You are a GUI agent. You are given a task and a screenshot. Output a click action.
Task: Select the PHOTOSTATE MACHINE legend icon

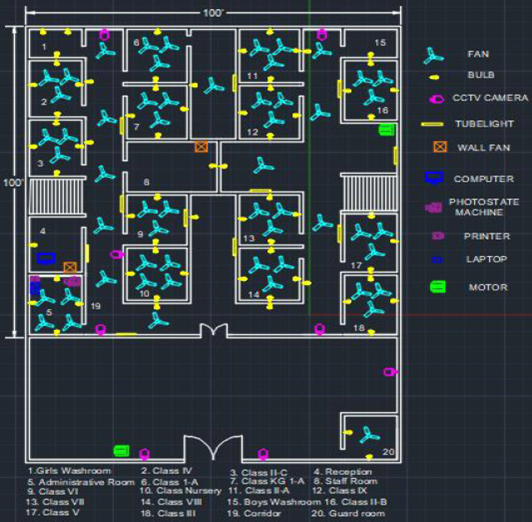[434, 207]
